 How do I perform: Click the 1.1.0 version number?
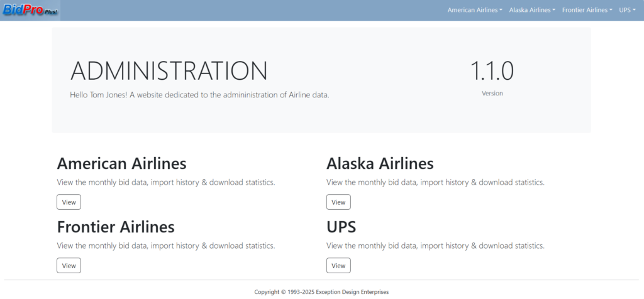(492, 70)
